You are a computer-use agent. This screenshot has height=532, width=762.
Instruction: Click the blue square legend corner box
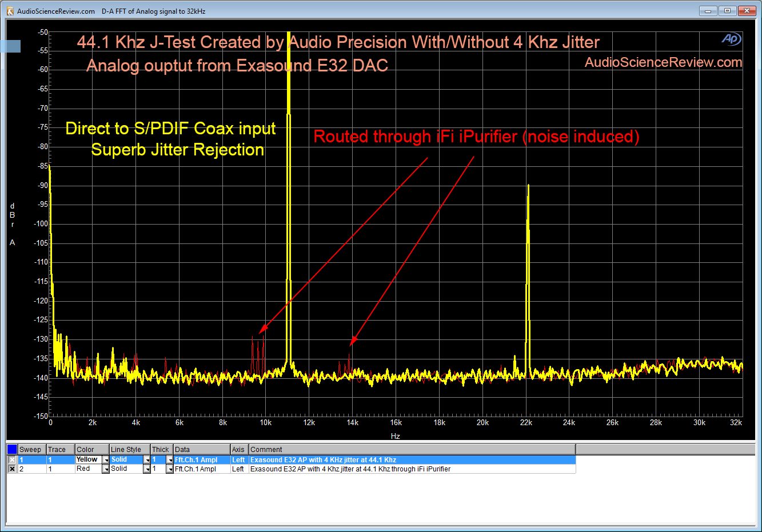pos(12,449)
